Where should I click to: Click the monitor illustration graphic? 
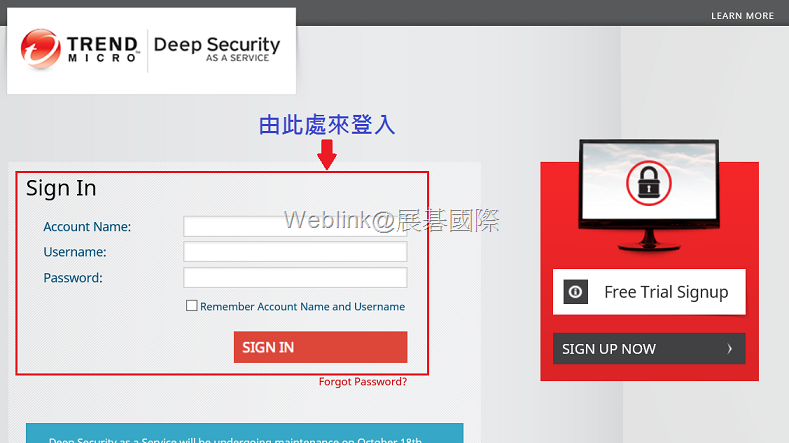pyautogui.click(x=649, y=195)
